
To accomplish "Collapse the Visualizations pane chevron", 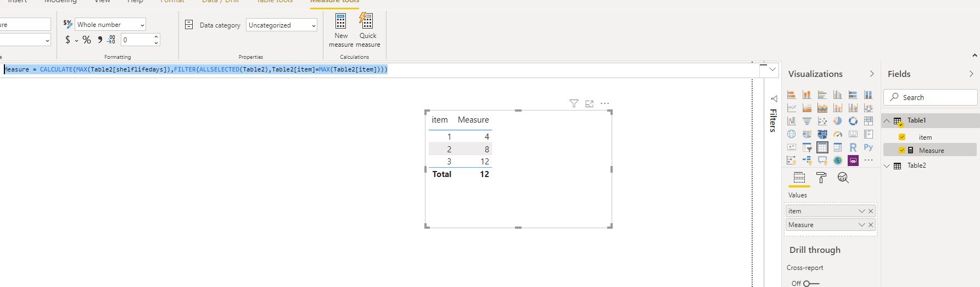I will tap(872, 74).
